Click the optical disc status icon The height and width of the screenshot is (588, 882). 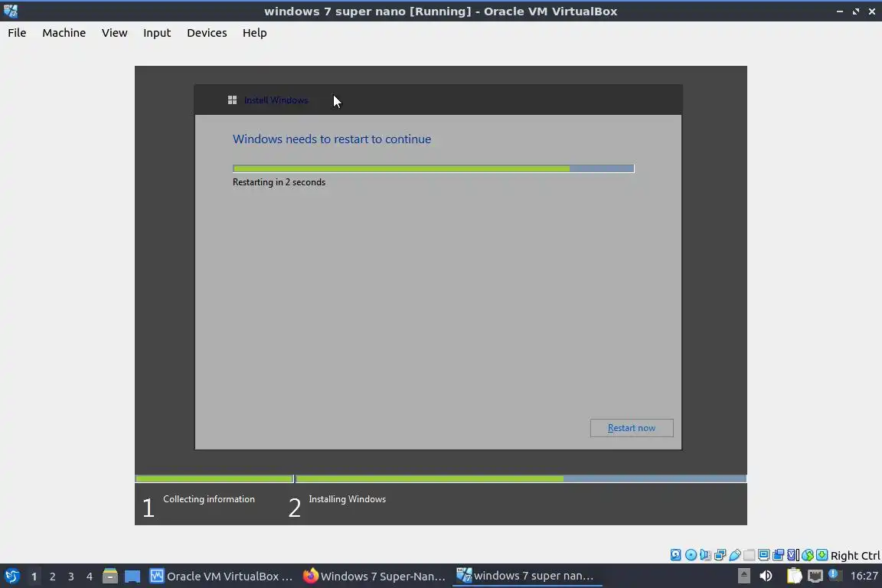tap(691, 555)
